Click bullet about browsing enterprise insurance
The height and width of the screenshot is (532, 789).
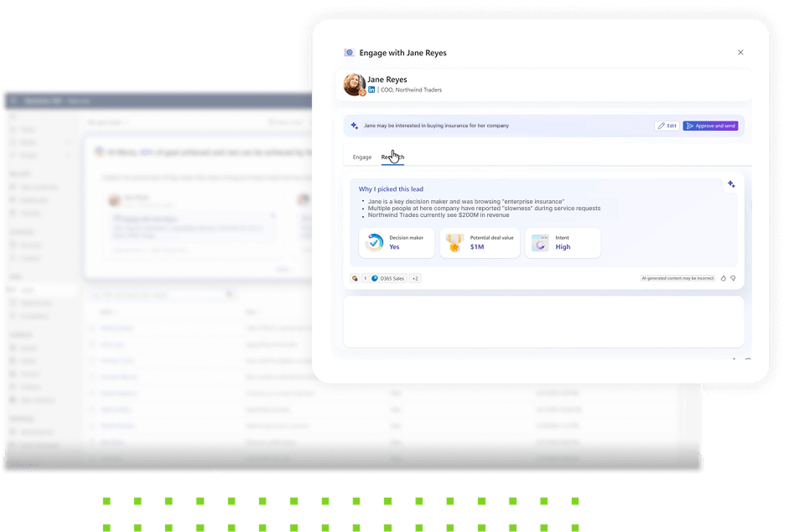pos(466,202)
